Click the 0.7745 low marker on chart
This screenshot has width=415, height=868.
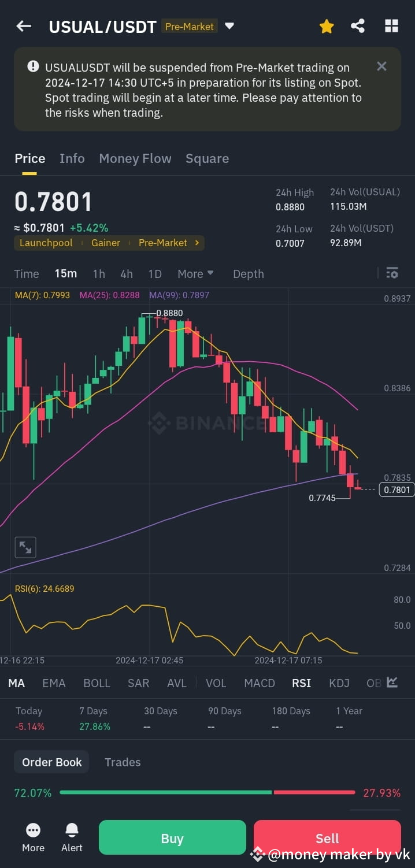coord(322,498)
